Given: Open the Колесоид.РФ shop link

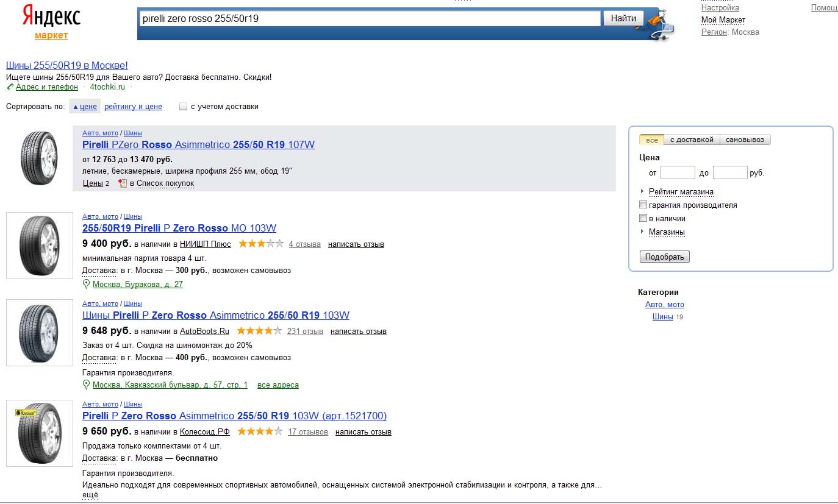Looking at the screenshot, I should click(205, 432).
